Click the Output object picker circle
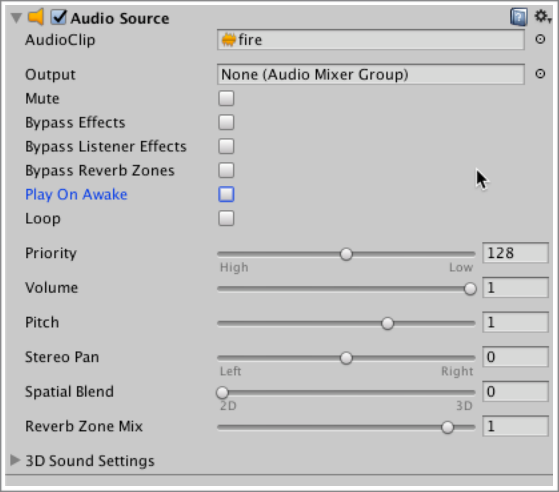Viewport: 559px width, 492px height. pos(540,74)
